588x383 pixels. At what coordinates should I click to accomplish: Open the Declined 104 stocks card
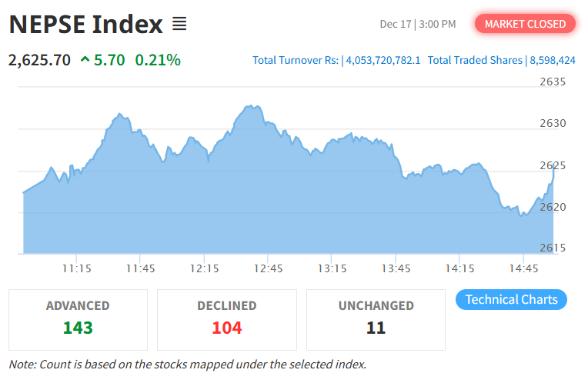226,319
